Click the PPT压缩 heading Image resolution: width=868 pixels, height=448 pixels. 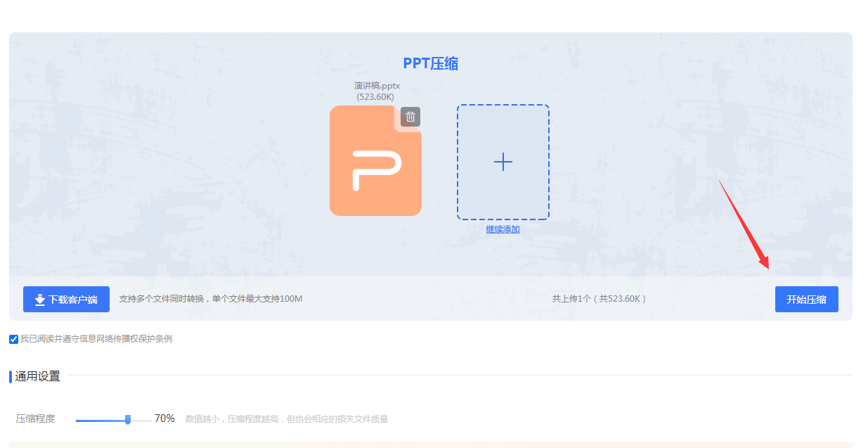(x=431, y=63)
